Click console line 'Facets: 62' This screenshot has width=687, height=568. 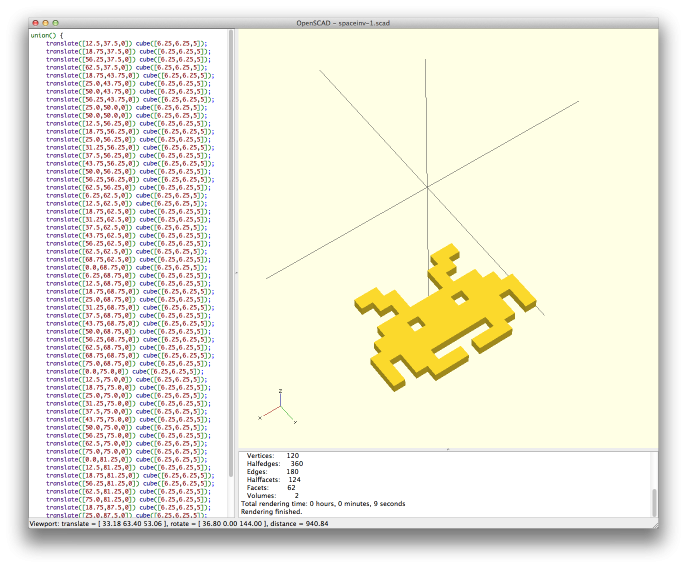coord(271,488)
